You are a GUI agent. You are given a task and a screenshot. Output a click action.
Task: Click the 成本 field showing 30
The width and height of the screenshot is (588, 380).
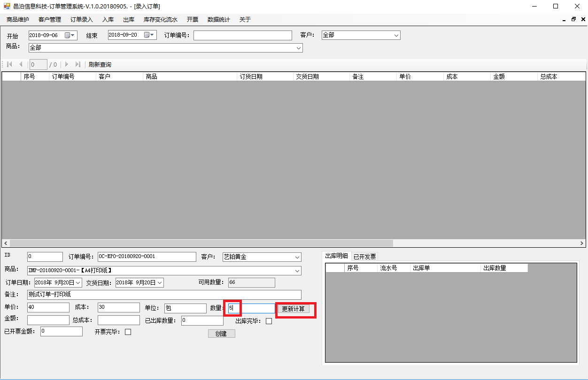(119, 307)
